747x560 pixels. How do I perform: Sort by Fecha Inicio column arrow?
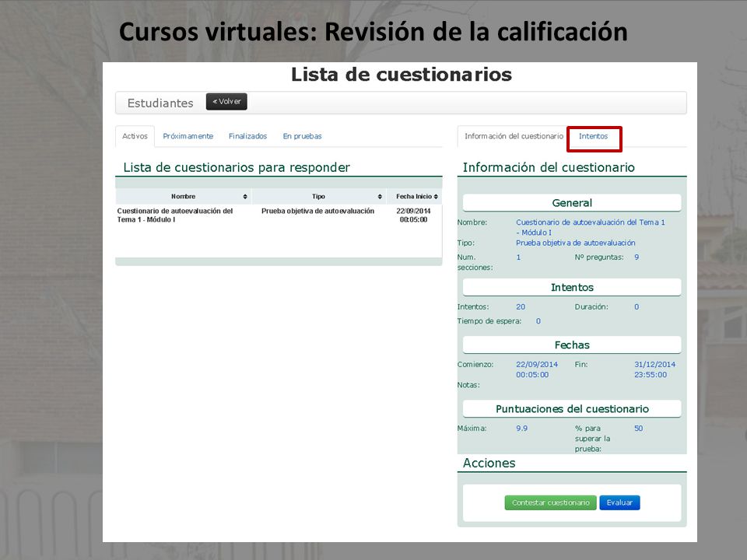click(x=436, y=197)
